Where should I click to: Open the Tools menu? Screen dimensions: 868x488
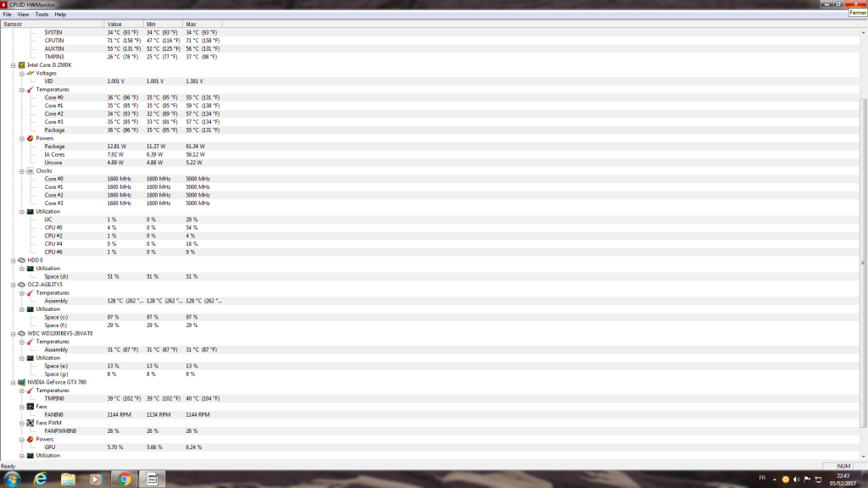(42, 14)
